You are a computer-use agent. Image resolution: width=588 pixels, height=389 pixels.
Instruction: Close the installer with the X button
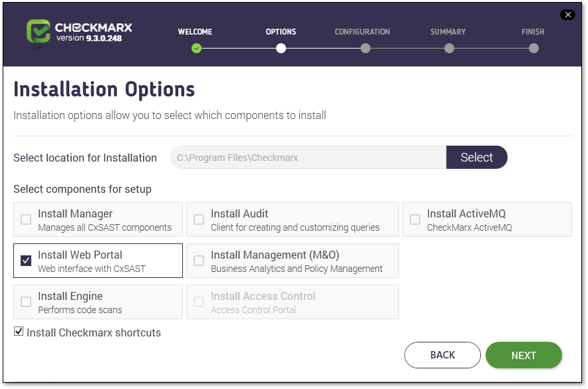pyautogui.click(x=568, y=15)
